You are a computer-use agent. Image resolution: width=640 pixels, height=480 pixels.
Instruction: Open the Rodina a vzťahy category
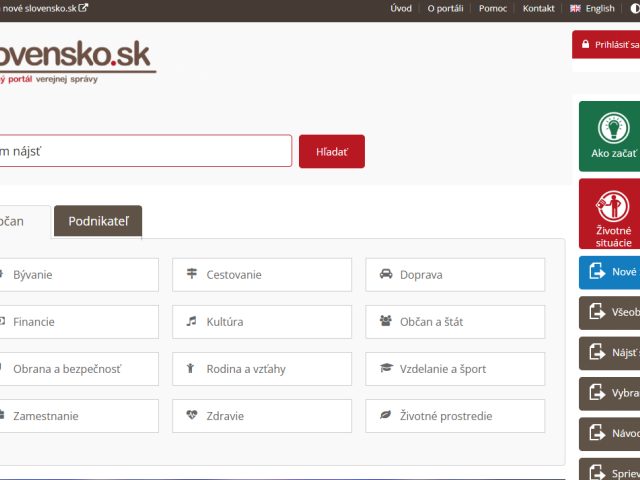[x=262, y=369]
